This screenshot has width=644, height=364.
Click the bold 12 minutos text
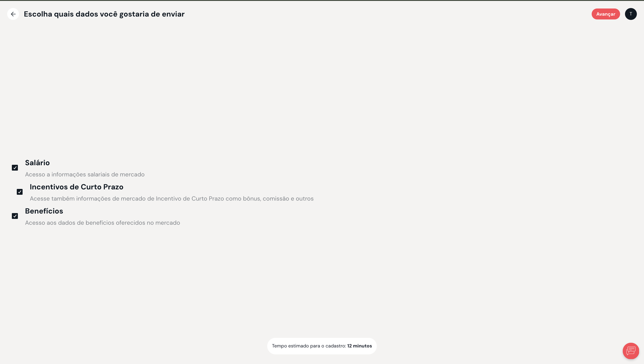tap(360, 346)
